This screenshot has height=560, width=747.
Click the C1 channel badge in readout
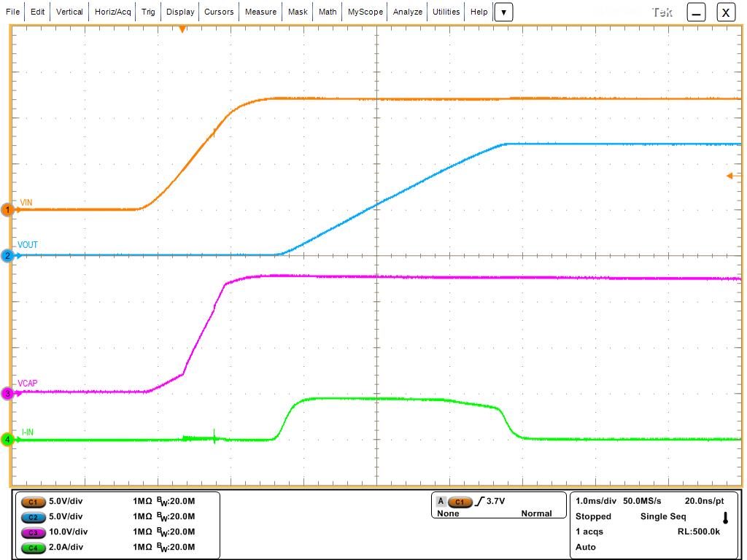[x=33, y=502]
